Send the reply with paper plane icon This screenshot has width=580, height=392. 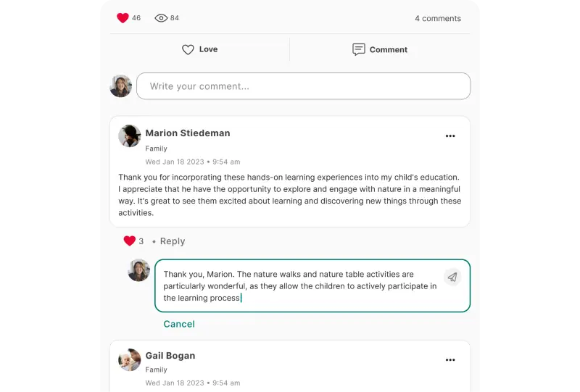click(452, 277)
